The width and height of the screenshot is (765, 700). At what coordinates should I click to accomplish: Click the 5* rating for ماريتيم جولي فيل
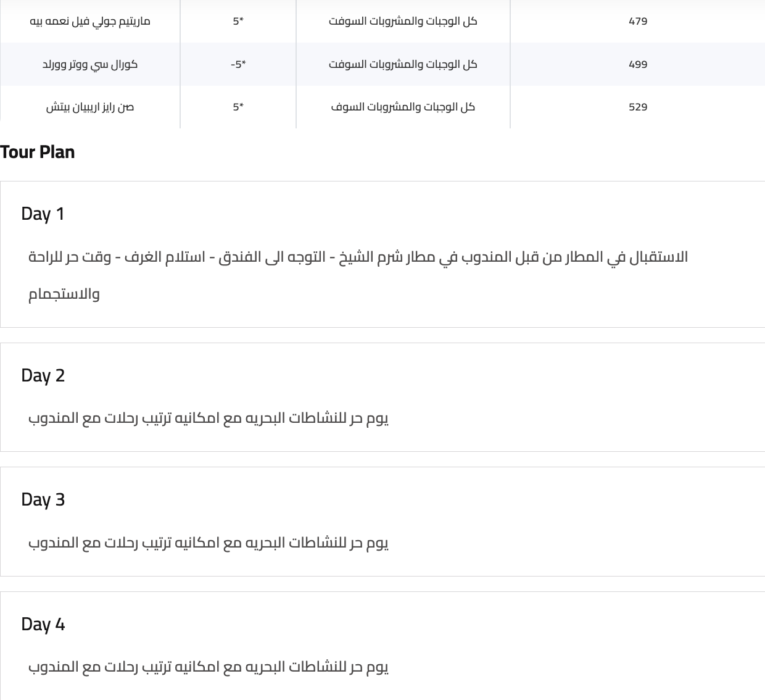tap(238, 21)
